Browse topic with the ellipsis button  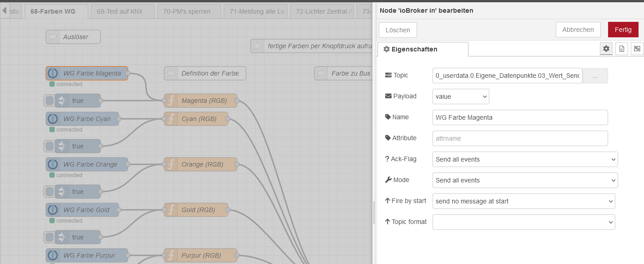click(x=595, y=76)
